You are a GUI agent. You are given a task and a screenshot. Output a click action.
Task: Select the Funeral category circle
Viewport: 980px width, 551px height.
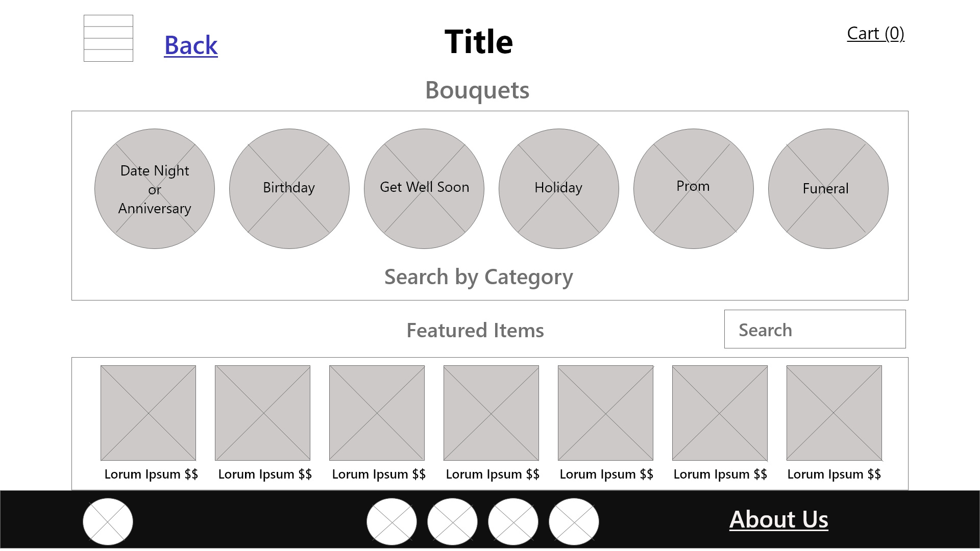828,189
